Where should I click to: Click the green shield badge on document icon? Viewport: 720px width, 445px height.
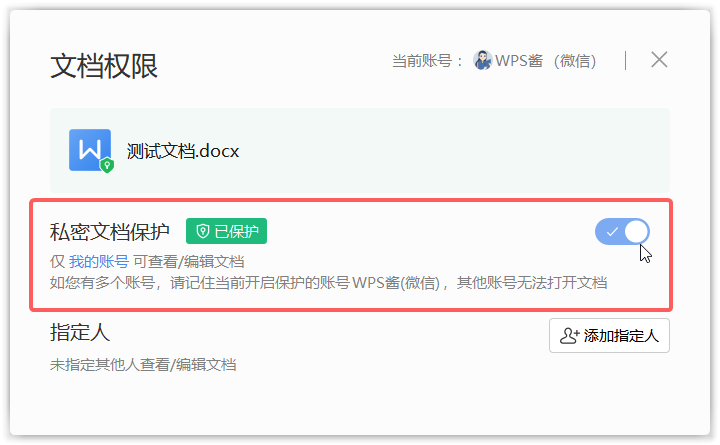coord(107,165)
